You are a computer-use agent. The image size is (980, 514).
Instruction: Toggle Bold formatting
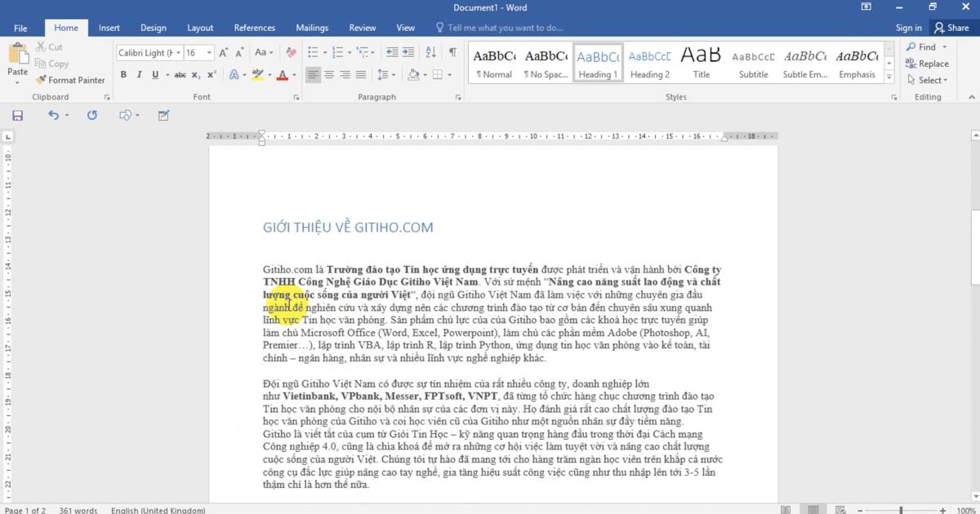click(124, 74)
